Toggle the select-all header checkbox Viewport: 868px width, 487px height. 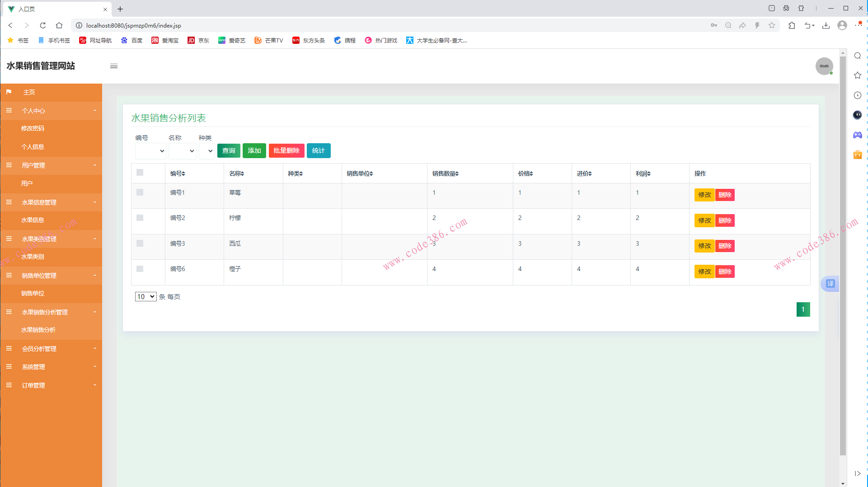point(140,173)
